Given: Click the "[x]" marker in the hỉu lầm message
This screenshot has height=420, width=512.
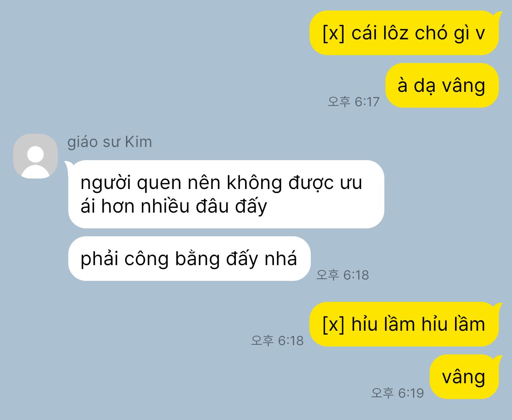Looking at the screenshot, I should click(x=333, y=324).
